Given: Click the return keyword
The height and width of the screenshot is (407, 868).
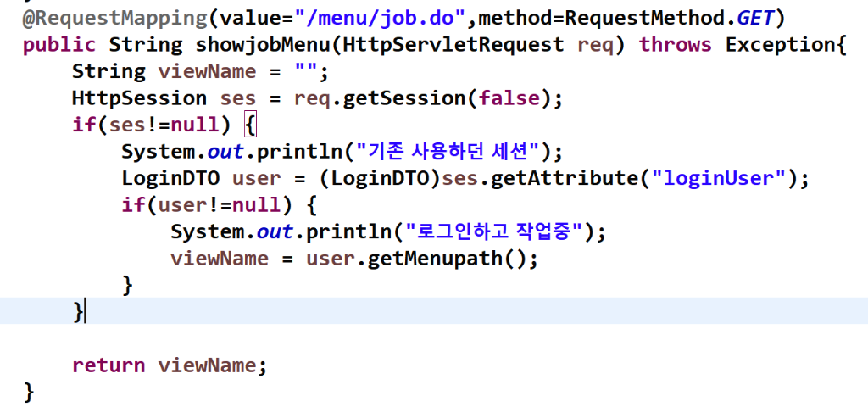Looking at the screenshot, I should tap(108, 365).
